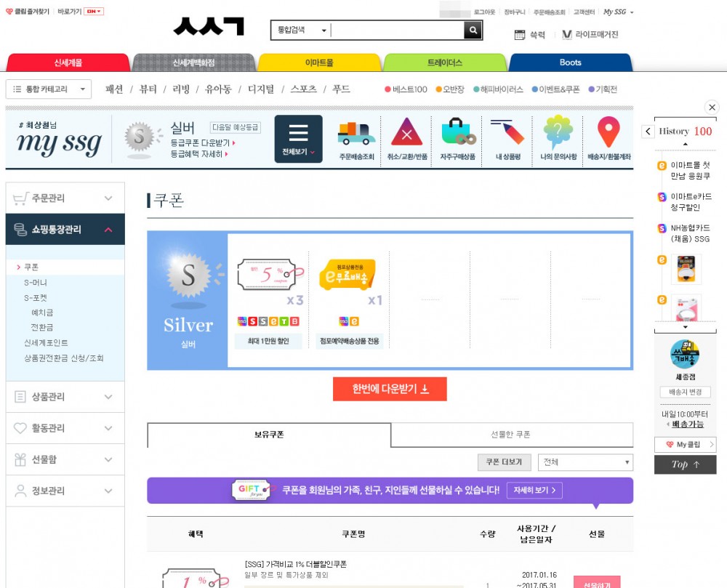The image size is (727, 588).
Task: Open the 전체 coupon filter dropdown
Action: coord(585,462)
